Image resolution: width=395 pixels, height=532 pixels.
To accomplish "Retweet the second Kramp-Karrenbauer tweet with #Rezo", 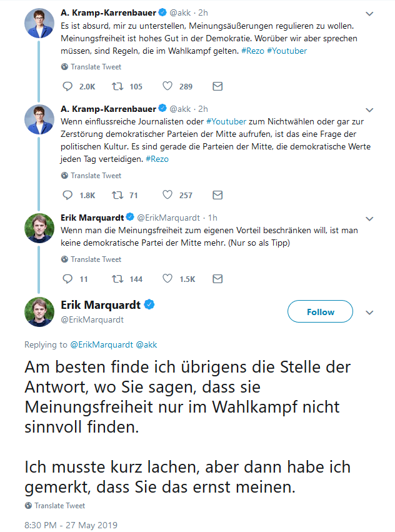I will [116, 195].
